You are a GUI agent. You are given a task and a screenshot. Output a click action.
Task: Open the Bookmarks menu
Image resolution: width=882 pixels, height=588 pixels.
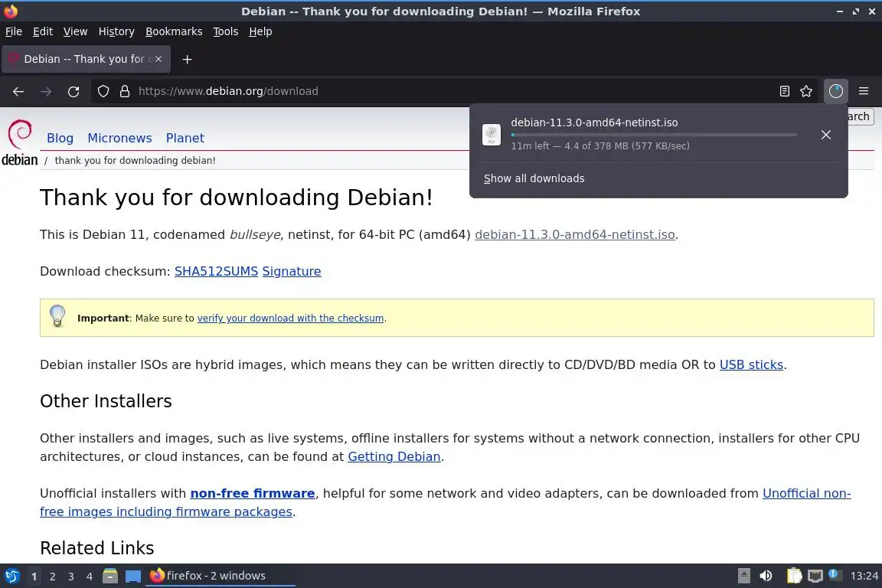174,31
